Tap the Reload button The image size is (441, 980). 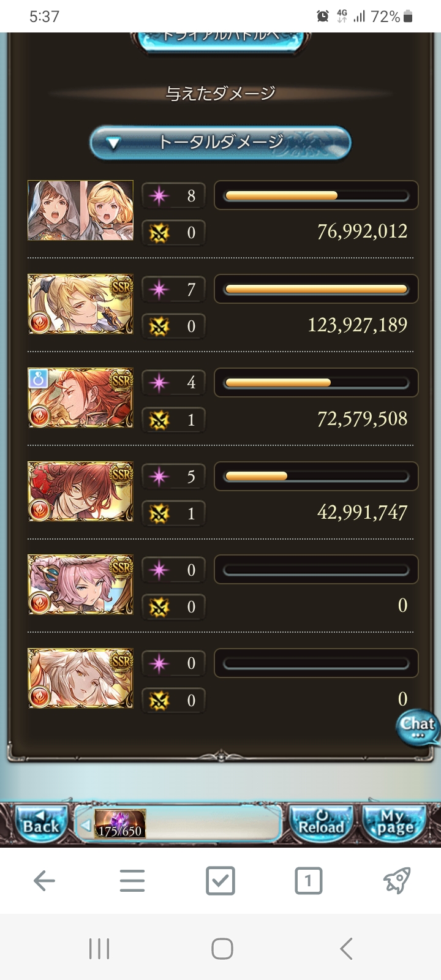tap(322, 824)
